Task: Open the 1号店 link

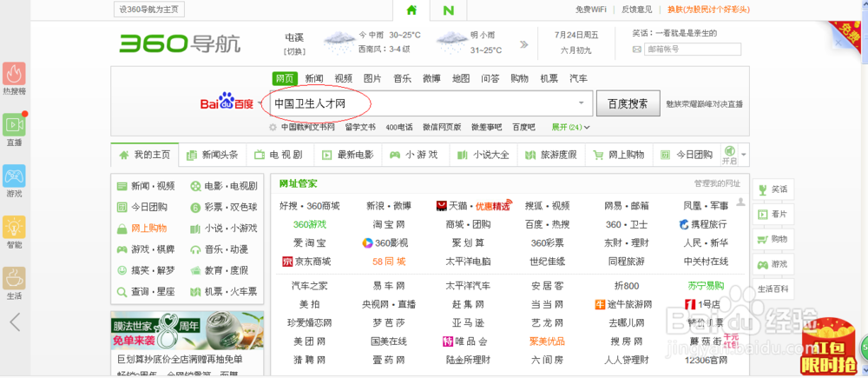Action: click(702, 304)
